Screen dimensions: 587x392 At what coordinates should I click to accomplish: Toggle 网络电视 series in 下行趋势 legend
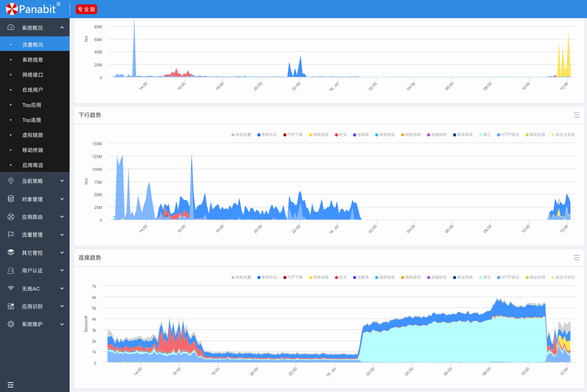click(x=318, y=135)
